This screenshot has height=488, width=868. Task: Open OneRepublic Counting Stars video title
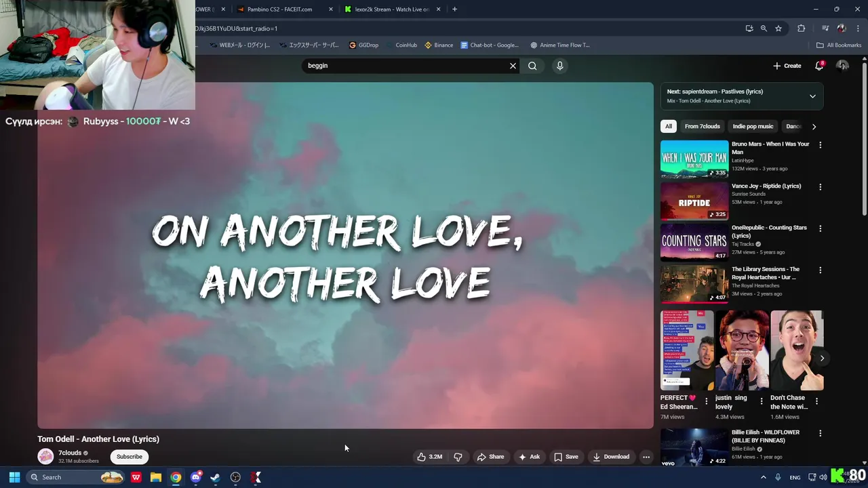769,232
